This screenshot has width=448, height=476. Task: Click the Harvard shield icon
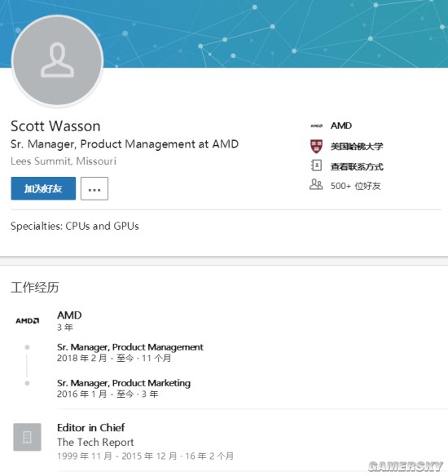[x=316, y=147]
